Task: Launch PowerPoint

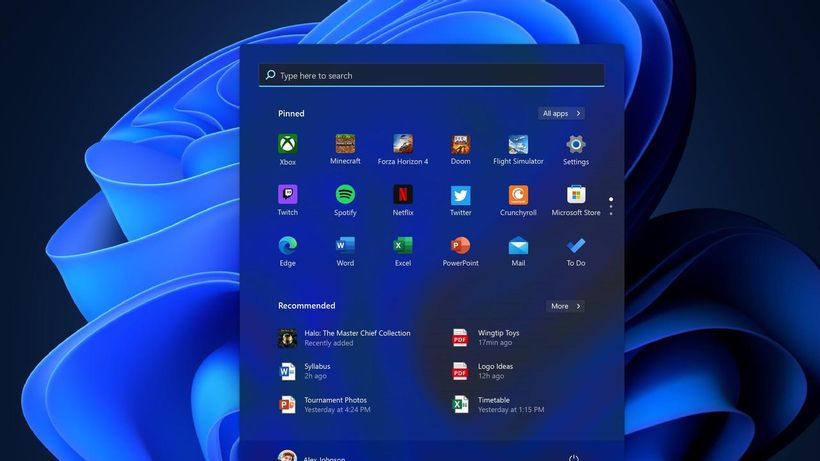Action: click(x=461, y=251)
